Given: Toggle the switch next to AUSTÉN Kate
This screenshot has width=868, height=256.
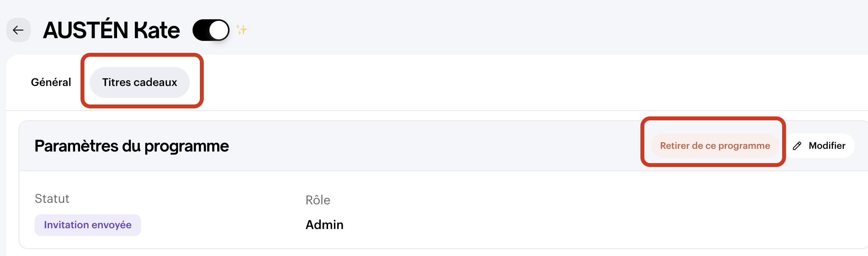Looking at the screenshot, I should click(x=211, y=30).
